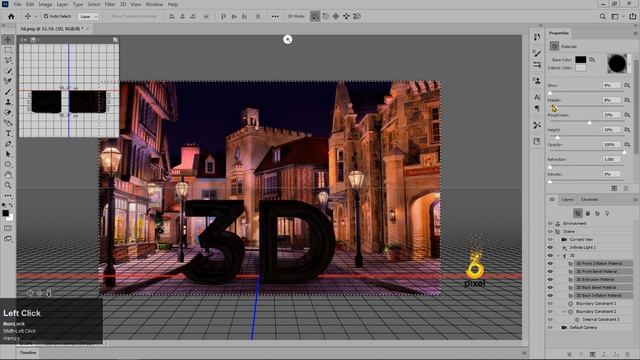
Task: Open the workspace switcher icon
Action: pos(615,16)
